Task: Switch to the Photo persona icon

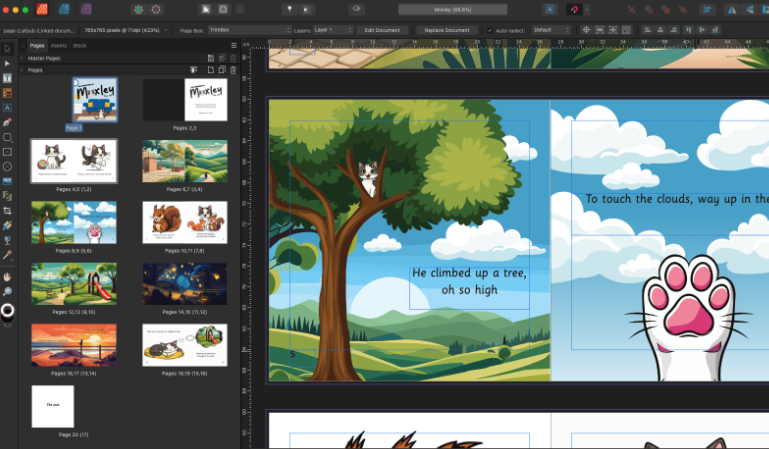Action: pyautogui.click(x=87, y=9)
